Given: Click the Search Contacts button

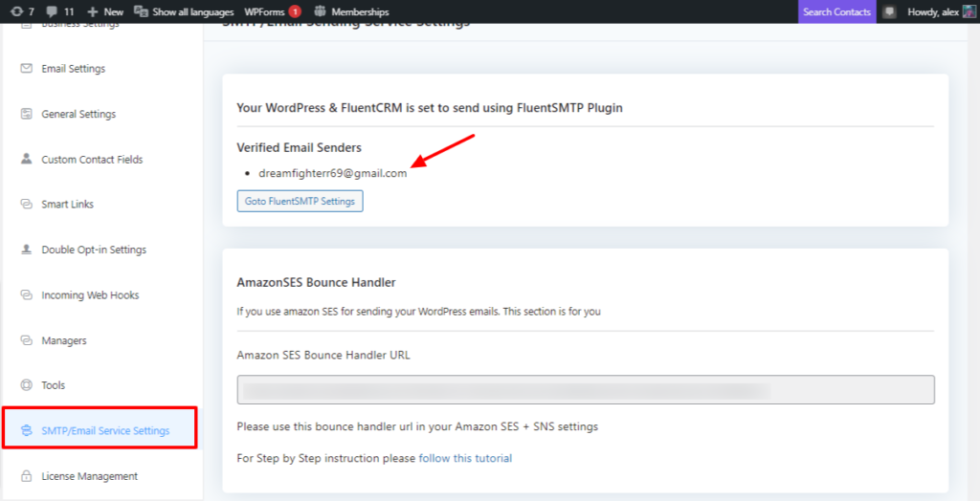Looking at the screenshot, I should 836,11.
